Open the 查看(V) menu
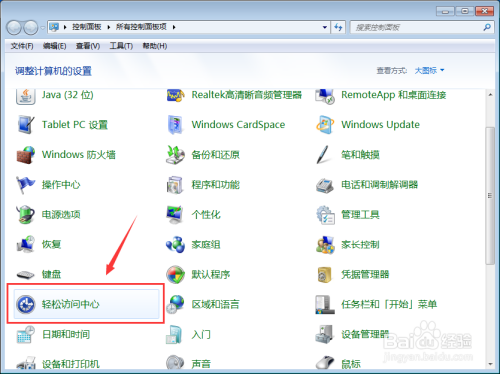Viewport: 500px width, 374px height. click(x=88, y=46)
